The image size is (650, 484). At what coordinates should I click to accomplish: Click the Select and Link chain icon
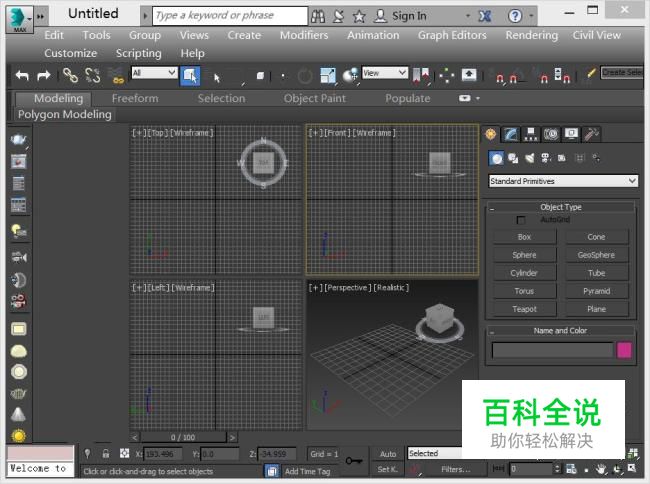(x=70, y=75)
